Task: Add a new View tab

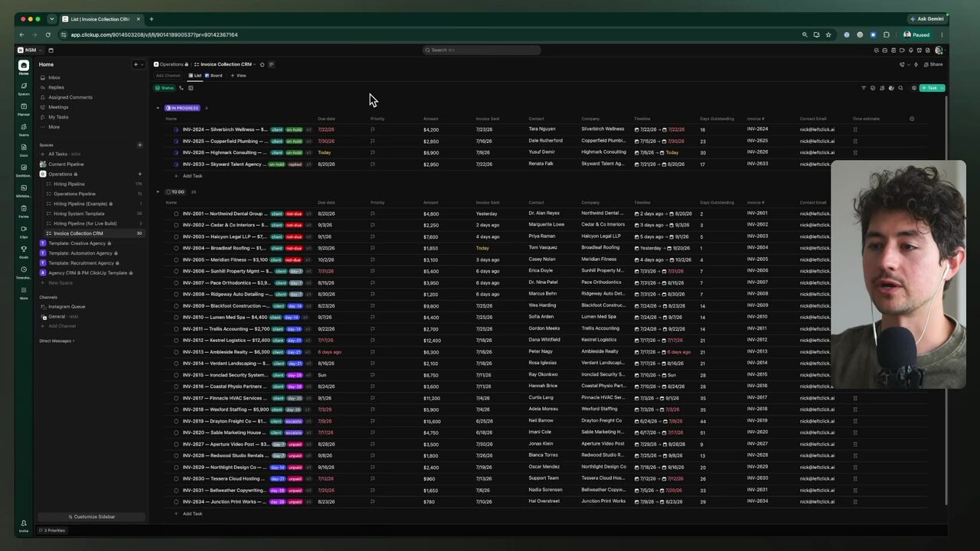Action: 240,76
